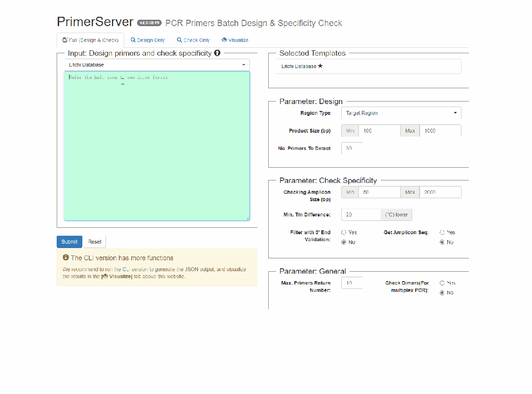Viewport: 532px width, 394px height.
Task: Click the caret arrow of the Litchi Database dropdown
Action: click(x=244, y=65)
